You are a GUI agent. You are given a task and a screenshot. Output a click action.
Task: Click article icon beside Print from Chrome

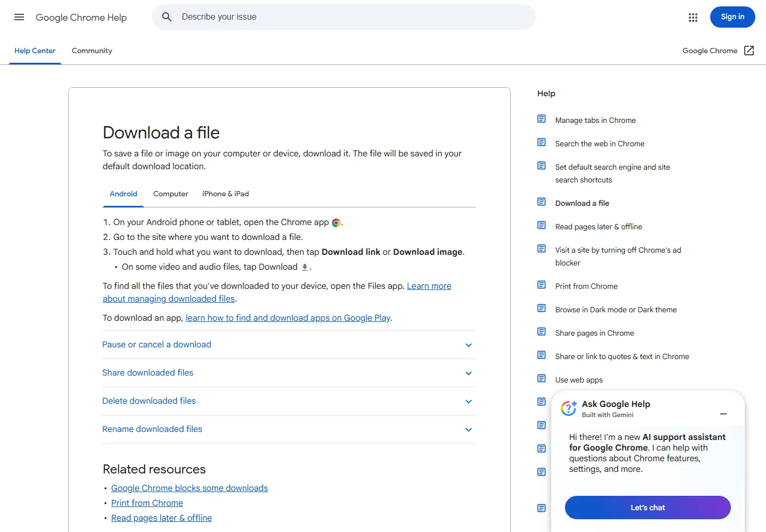pos(542,285)
